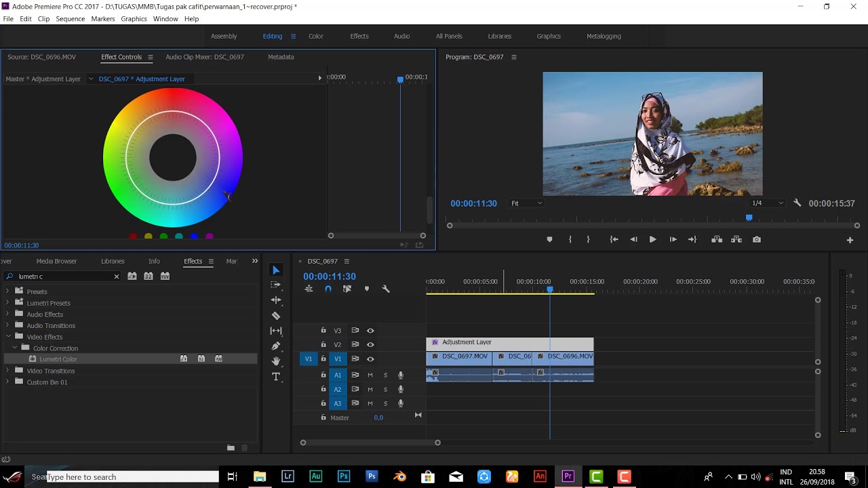The image size is (868, 488).
Task: Toggle Snap magnet icon in timeline
Action: 328,289
